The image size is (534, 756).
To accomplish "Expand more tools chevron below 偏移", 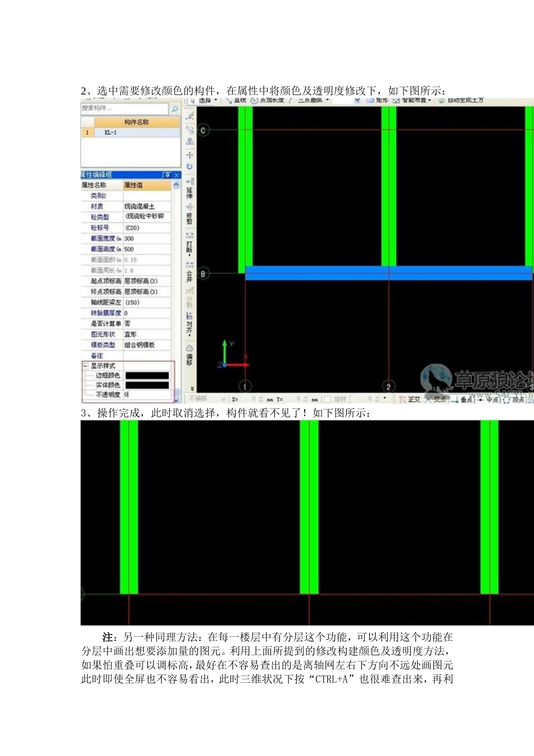I will tap(192, 389).
